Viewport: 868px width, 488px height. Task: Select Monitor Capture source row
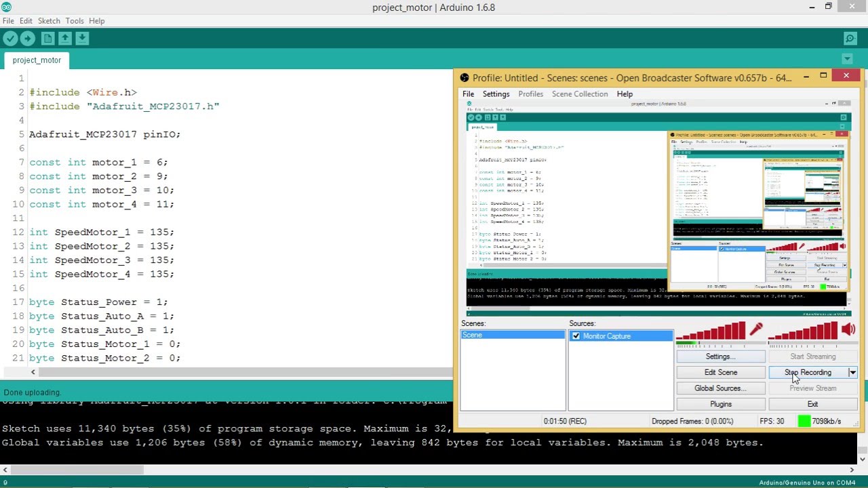coord(620,336)
